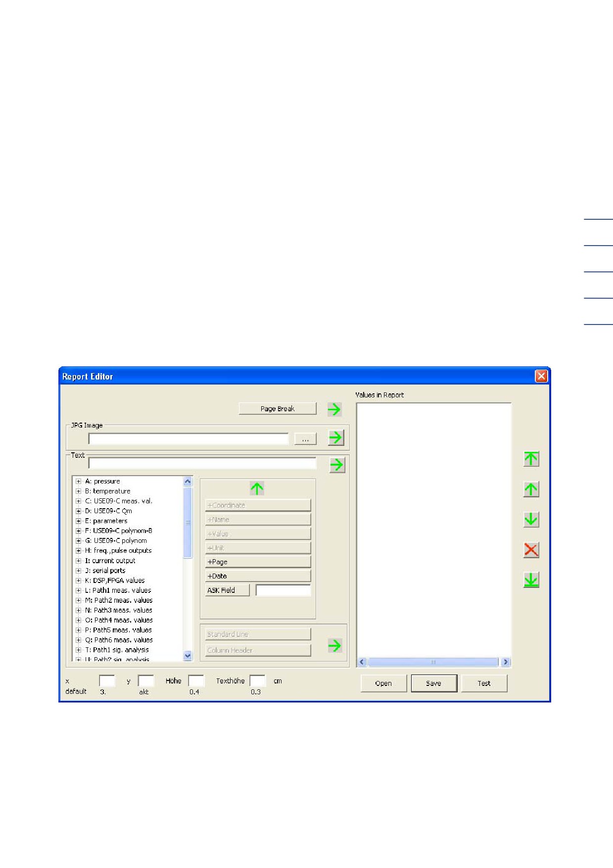Viewport: 613px width, 868px height.
Task: Focus the ASK Field text box
Action: pos(283,590)
